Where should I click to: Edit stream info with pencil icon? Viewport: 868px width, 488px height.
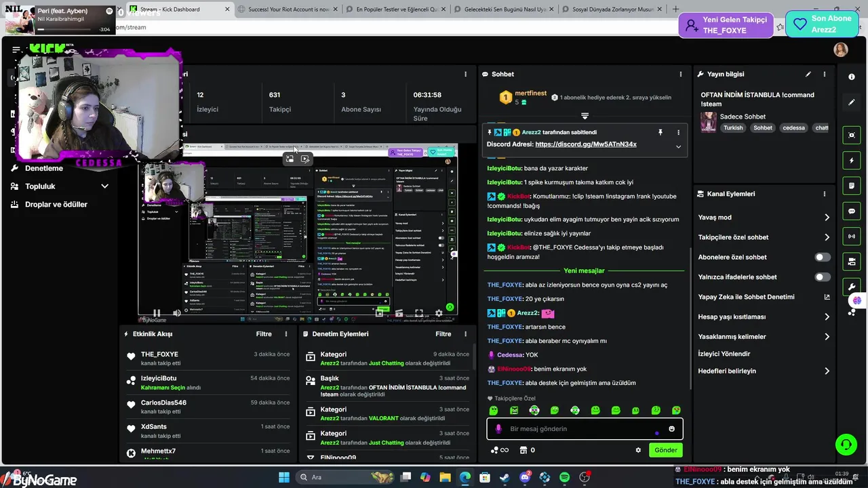click(808, 74)
